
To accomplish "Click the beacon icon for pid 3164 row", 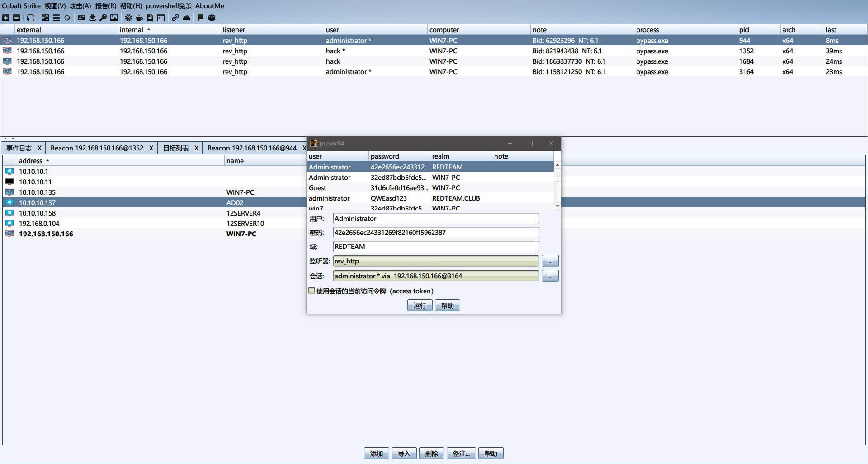I will point(7,71).
